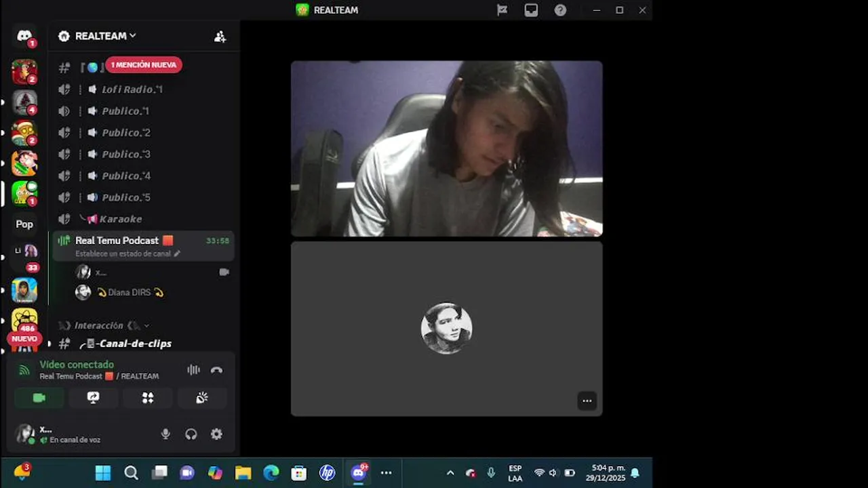Open HP app from taskbar

point(327,473)
